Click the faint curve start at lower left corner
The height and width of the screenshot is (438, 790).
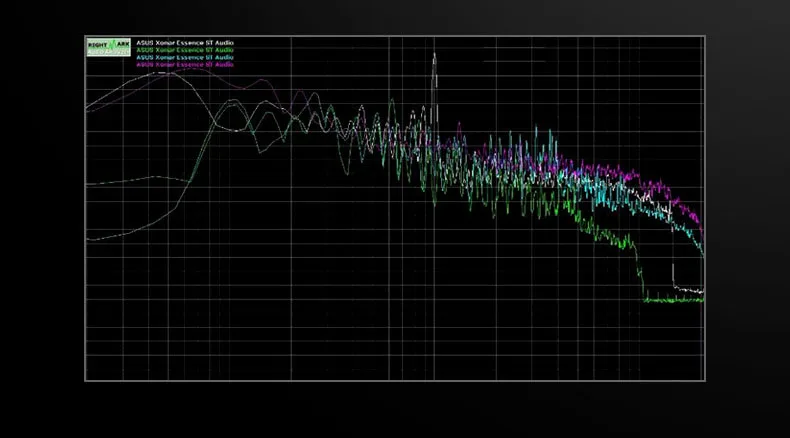(x=91, y=239)
